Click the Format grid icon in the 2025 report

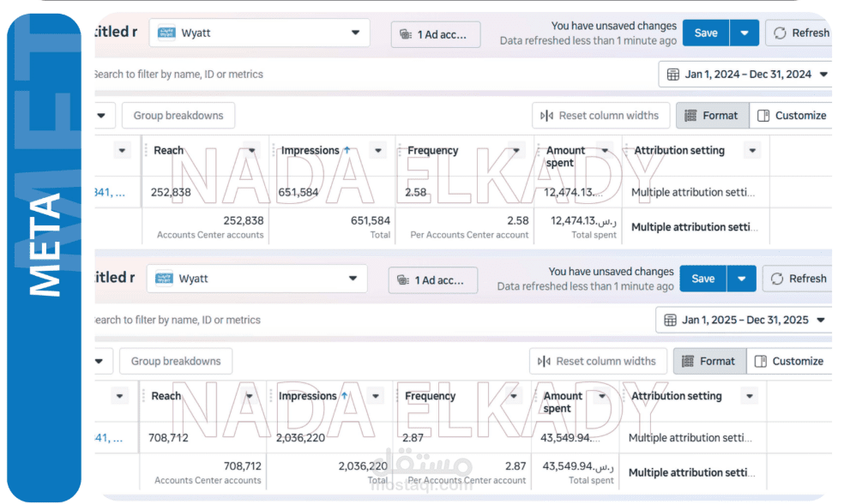click(688, 362)
